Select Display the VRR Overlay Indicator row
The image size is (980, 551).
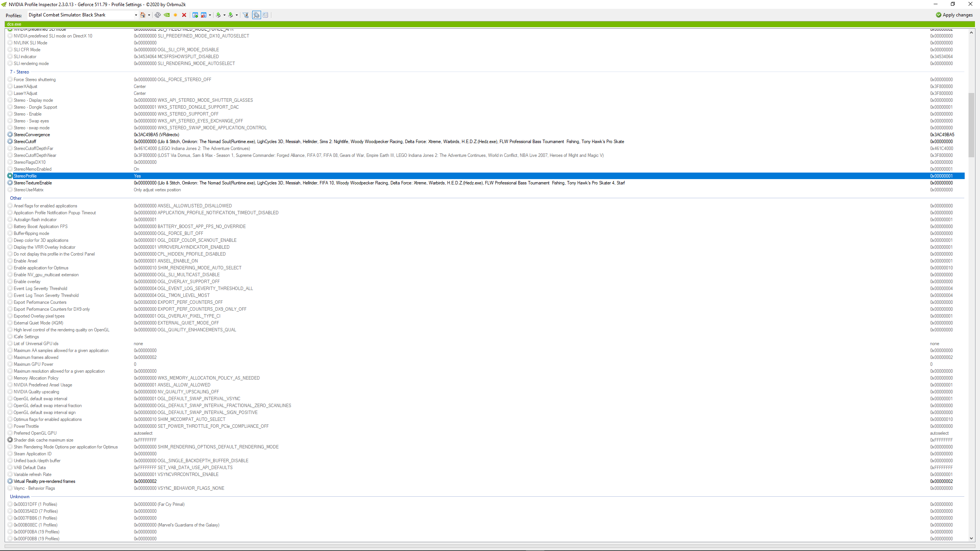[485, 247]
